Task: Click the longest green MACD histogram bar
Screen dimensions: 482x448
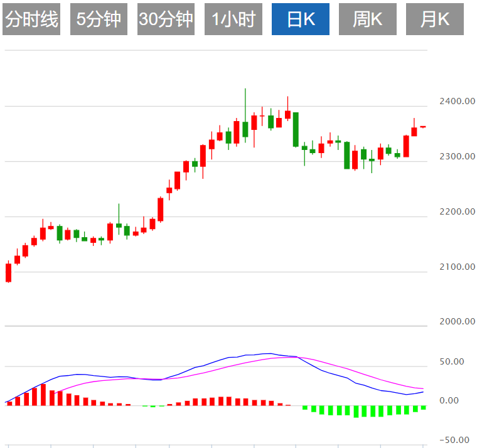Action: (x=356, y=412)
